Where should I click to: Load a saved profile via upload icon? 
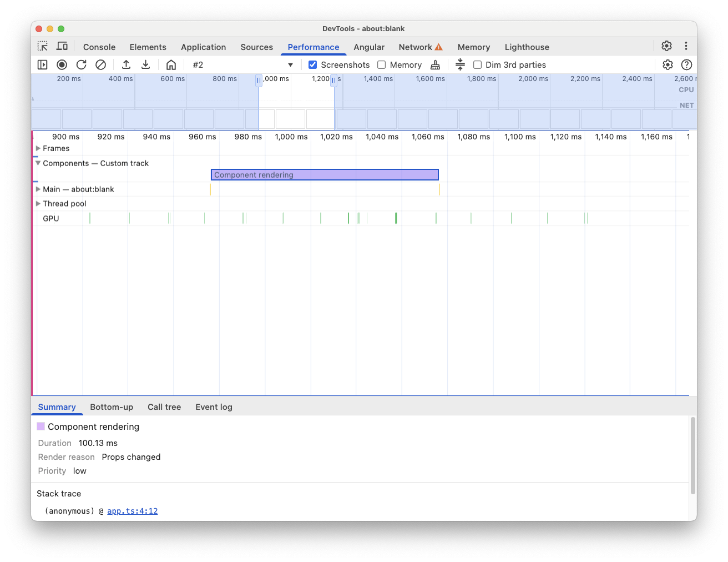pyautogui.click(x=126, y=64)
